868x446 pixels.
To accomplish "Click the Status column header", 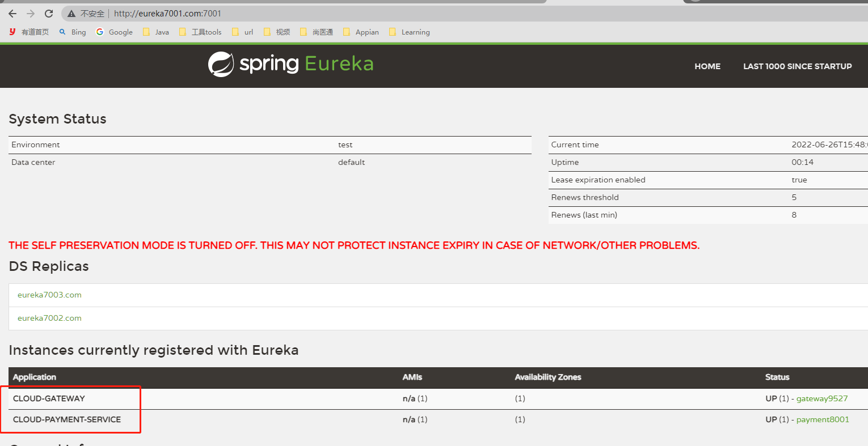I will pos(777,377).
